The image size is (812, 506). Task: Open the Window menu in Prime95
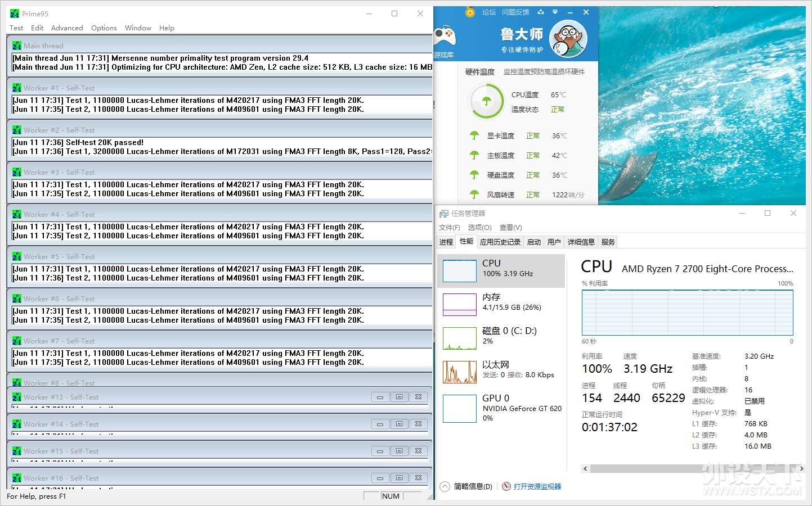[138, 28]
